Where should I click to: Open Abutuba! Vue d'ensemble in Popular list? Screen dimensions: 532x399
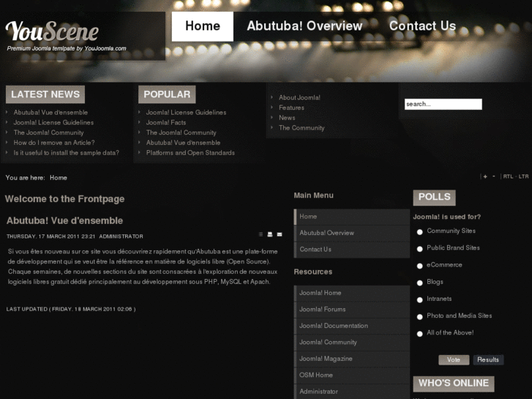tap(183, 143)
